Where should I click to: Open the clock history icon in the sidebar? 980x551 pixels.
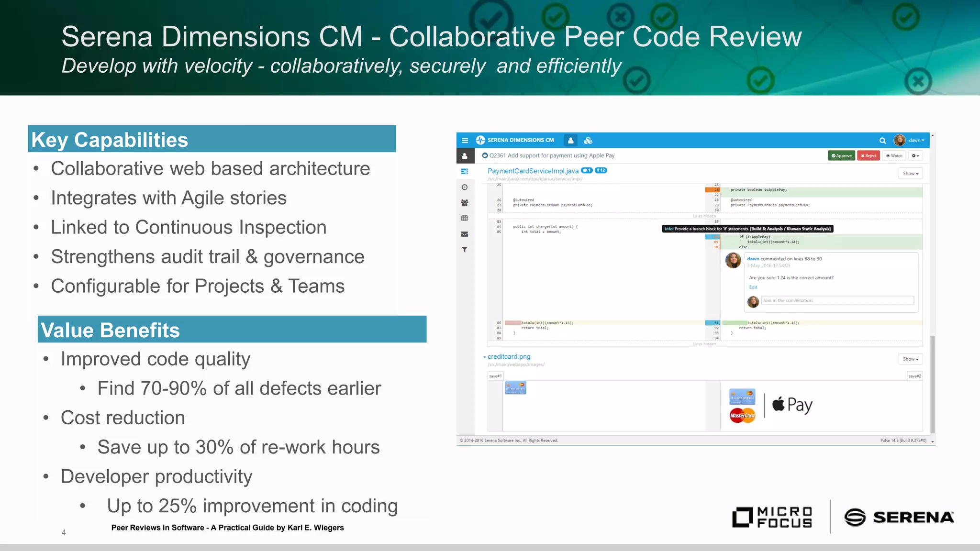point(464,187)
